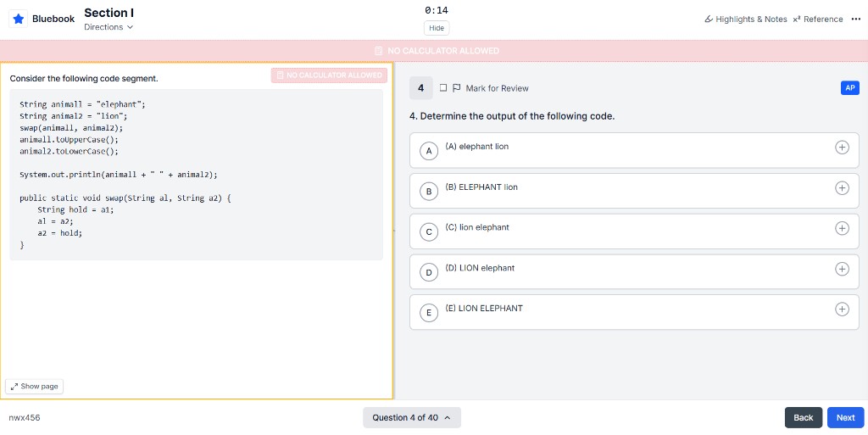
Task: Open the Question 4 of 40 navigator
Action: [412, 418]
